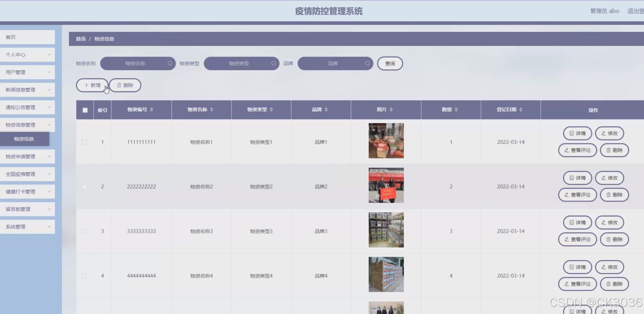The width and height of the screenshot is (644, 314).
Task: Click the bulk 删除 button above table
Action: 125,85
